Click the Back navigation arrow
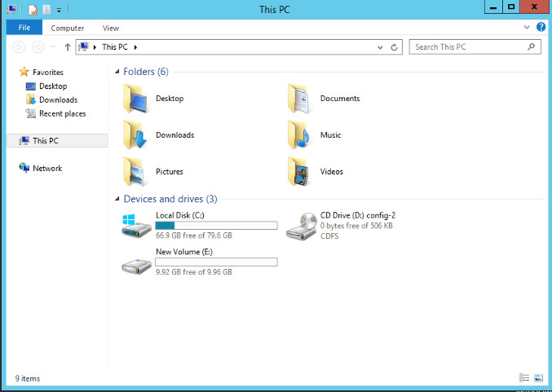 [x=19, y=47]
